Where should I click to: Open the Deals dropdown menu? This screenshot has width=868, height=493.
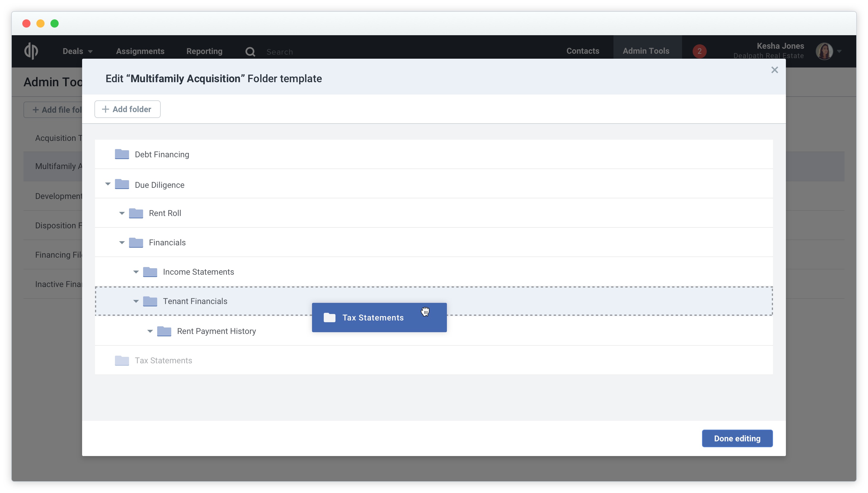tap(77, 51)
